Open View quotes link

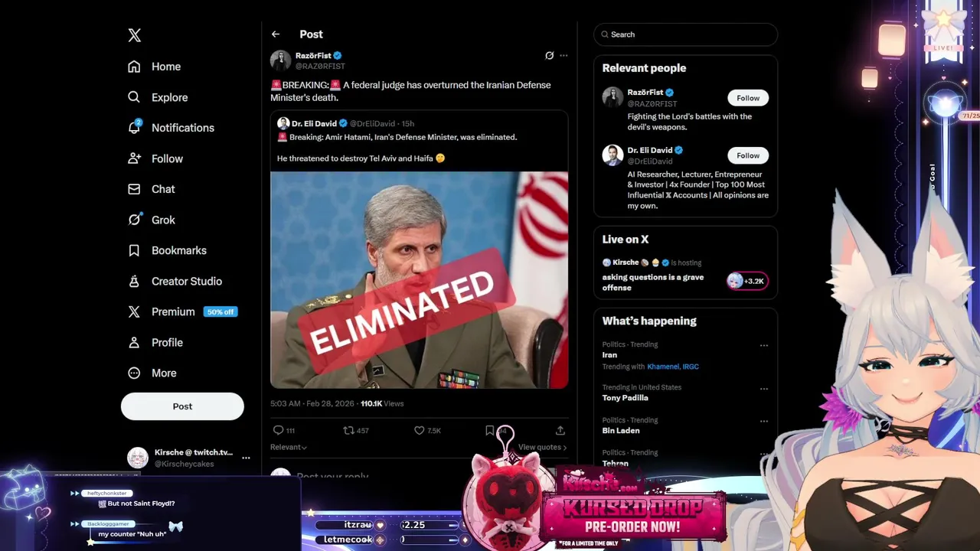point(542,447)
